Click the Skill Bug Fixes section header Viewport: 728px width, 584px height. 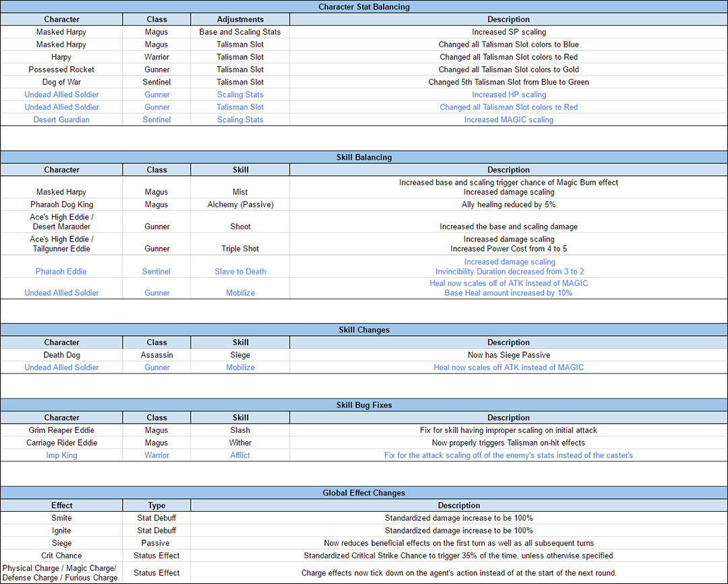[364, 405]
